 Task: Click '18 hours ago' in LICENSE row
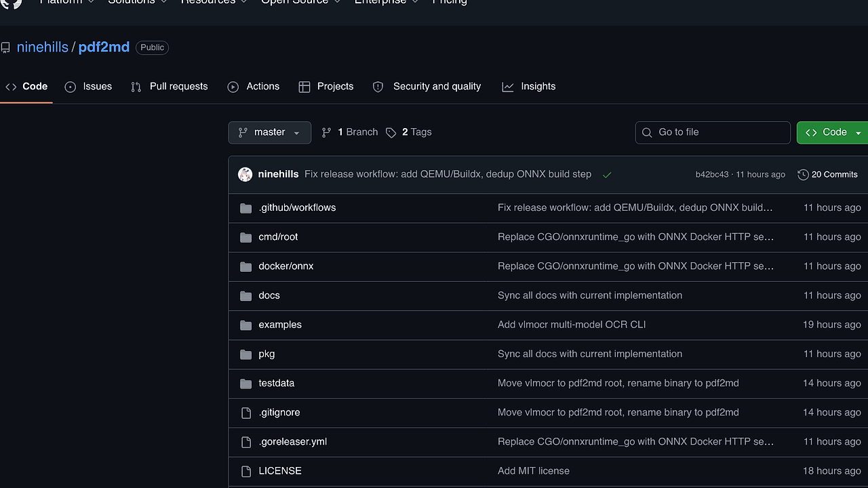coord(832,470)
